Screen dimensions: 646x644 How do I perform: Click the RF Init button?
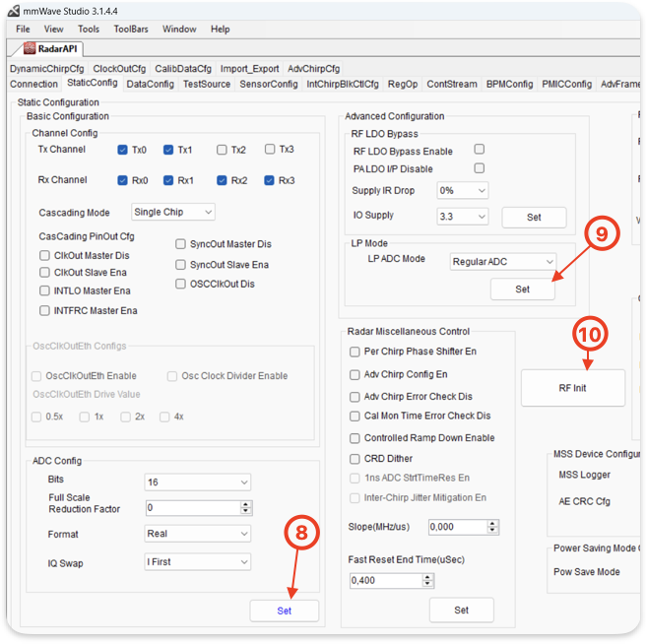573,388
